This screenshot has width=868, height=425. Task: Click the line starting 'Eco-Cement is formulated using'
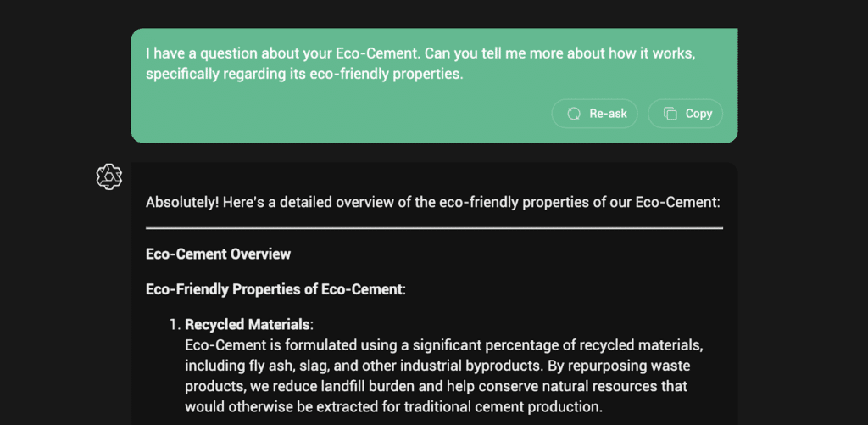coord(444,345)
